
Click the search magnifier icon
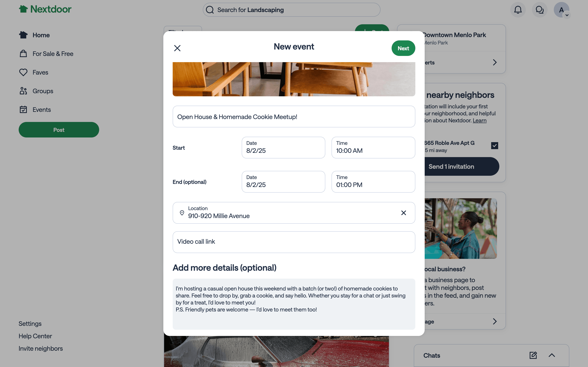click(210, 10)
